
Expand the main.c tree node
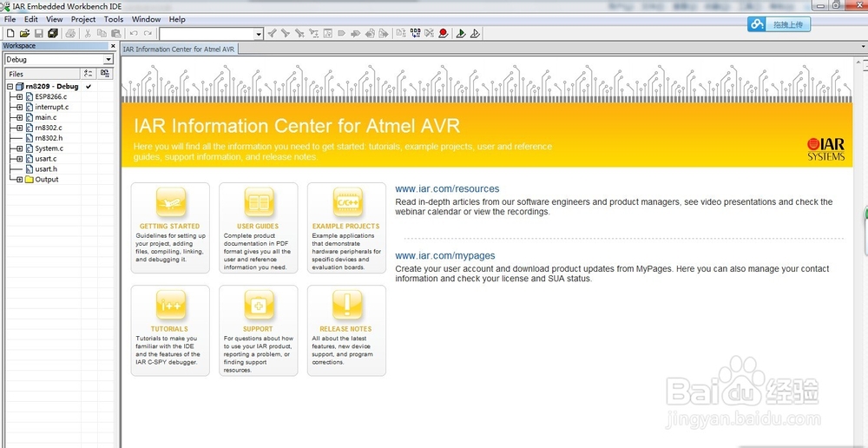(x=19, y=117)
